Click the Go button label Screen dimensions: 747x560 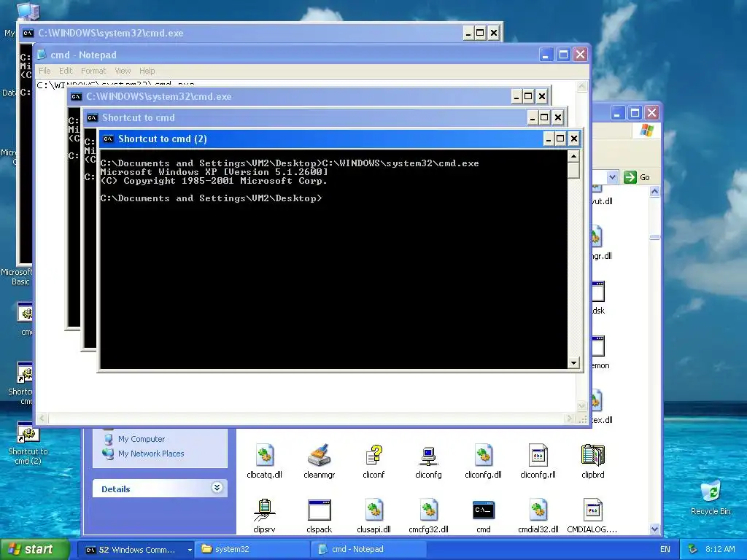tap(645, 177)
